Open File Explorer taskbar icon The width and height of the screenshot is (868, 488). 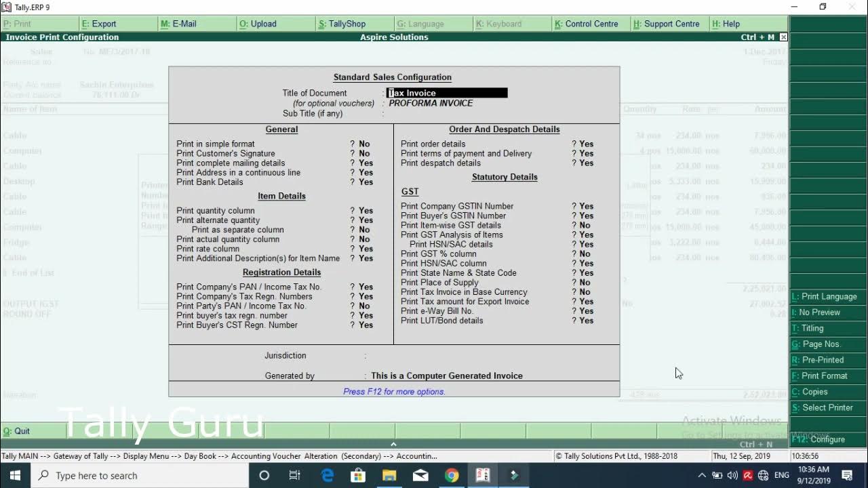389,475
